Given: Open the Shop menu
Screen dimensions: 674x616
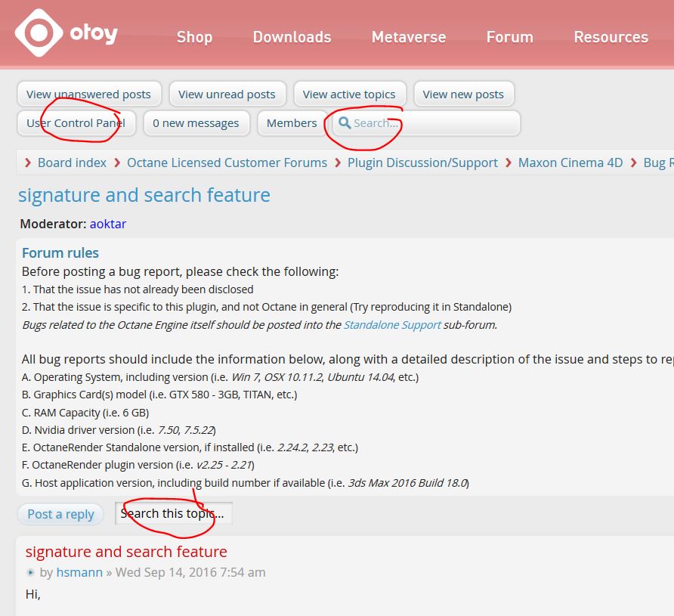Looking at the screenshot, I should coord(194,37).
